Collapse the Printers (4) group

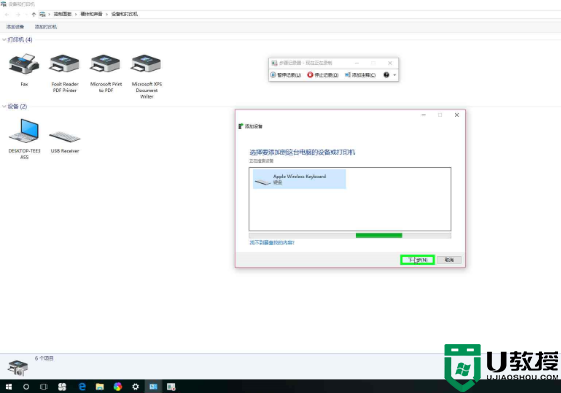[x=4, y=39]
